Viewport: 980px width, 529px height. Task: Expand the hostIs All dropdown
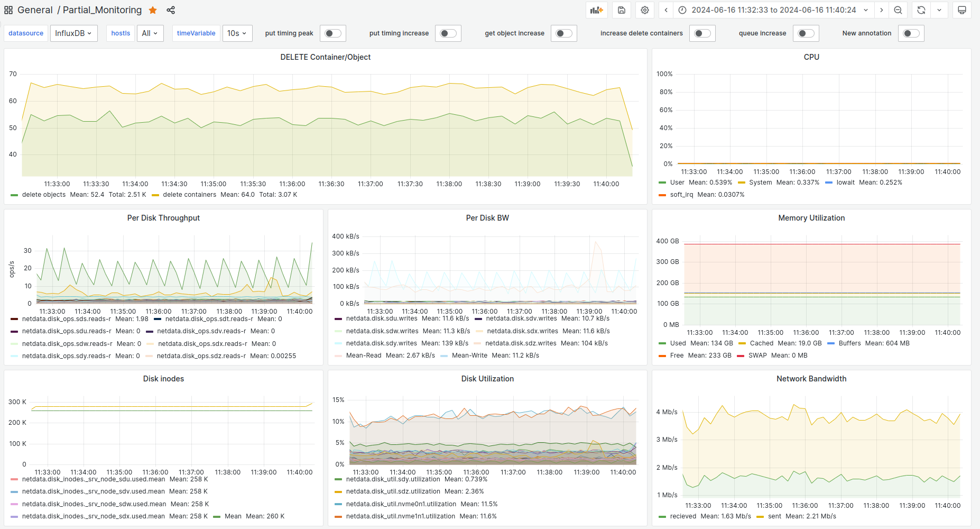click(150, 33)
